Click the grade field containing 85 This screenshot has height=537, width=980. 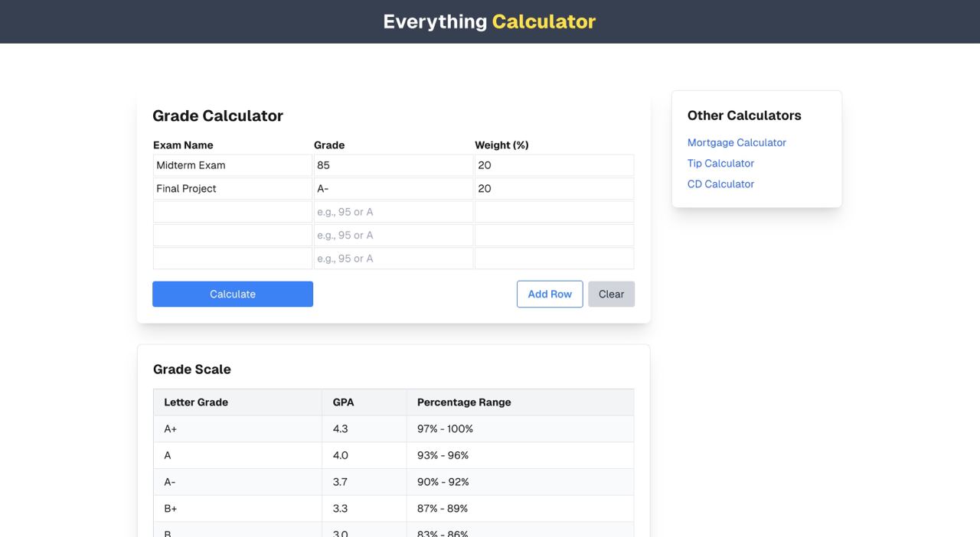(x=394, y=166)
